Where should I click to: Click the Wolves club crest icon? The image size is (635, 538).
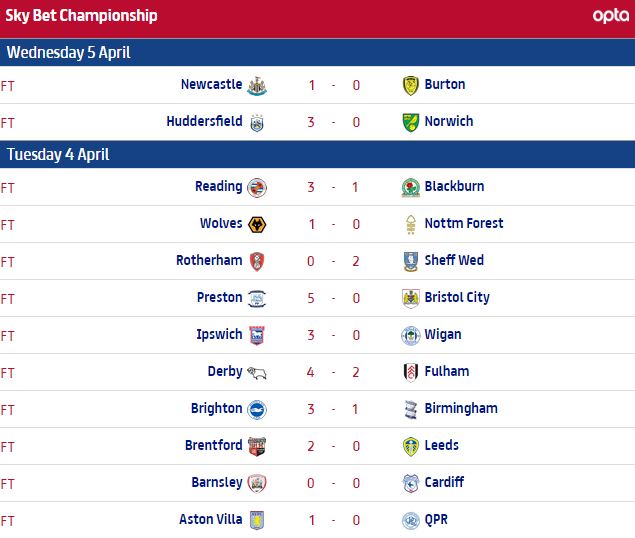pos(257,224)
